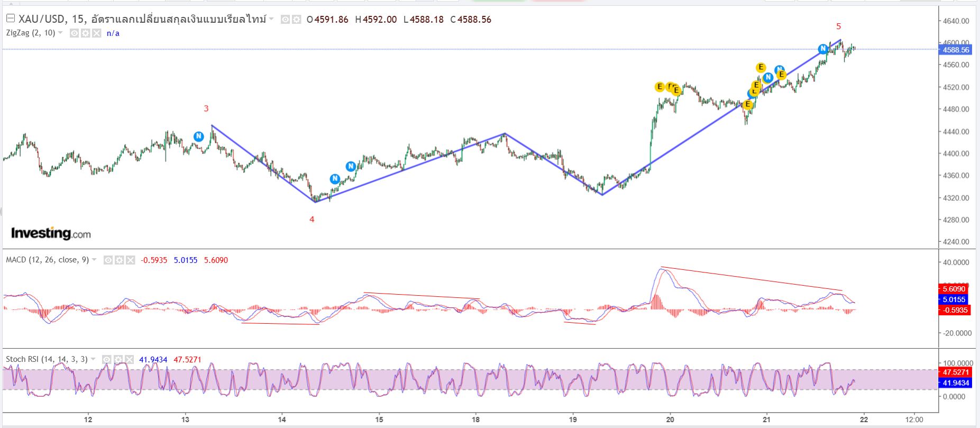Click the 12:00 label on time axis
The image size is (980, 428).
click(x=913, y=420)
